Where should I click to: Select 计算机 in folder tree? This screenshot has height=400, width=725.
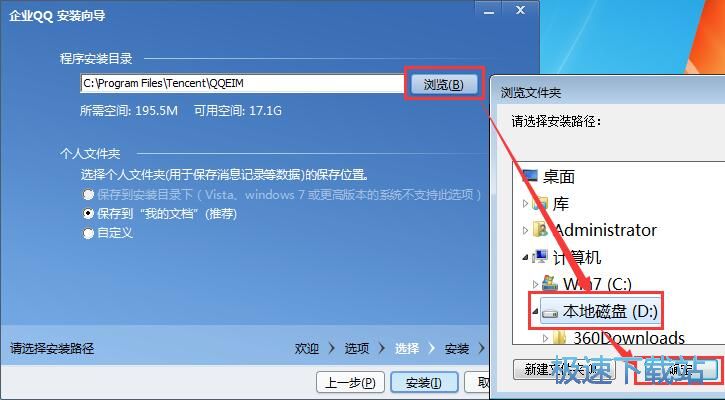coord(577,257)
